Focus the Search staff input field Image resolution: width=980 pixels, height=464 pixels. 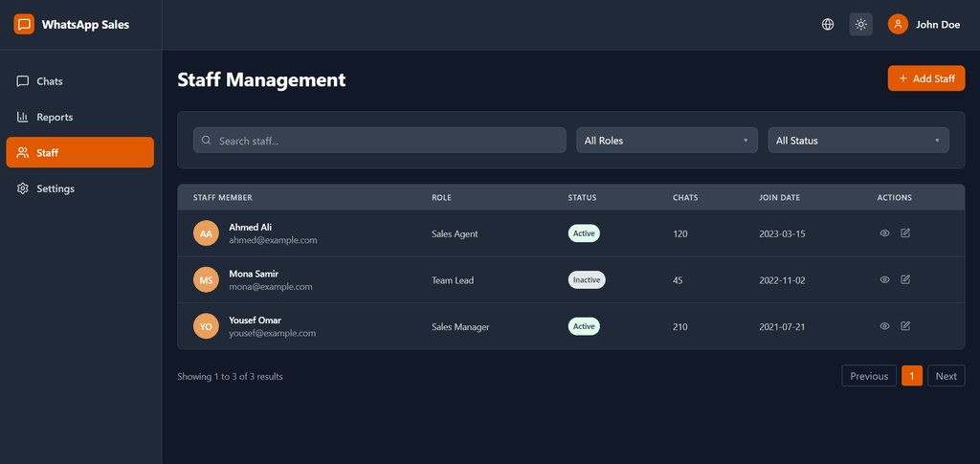click(380, 141)
